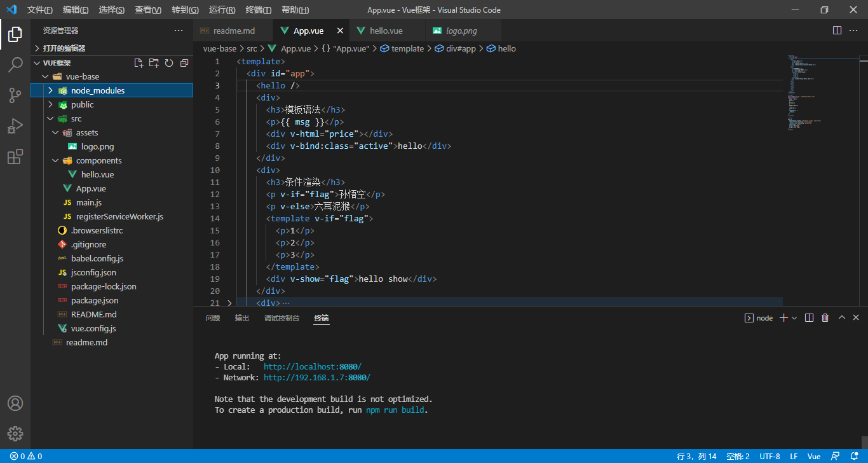
Task: Open the Run and Debug view
Action: (15, 126)
